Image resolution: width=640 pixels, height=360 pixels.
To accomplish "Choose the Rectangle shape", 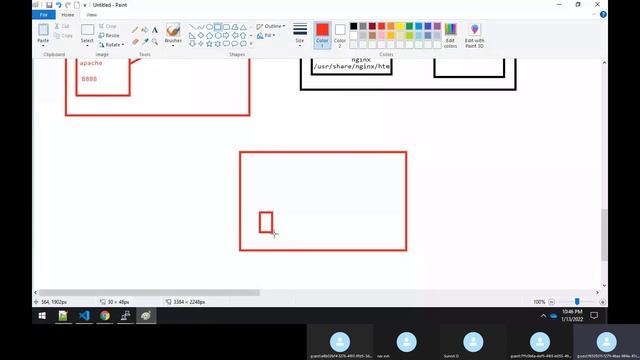I will (x=218, y=27).
